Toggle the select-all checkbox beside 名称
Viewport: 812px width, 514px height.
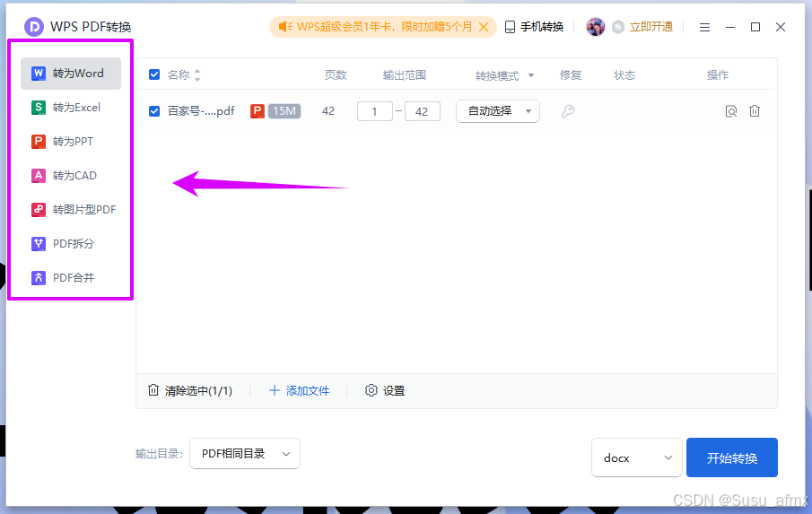click(154, 74)
